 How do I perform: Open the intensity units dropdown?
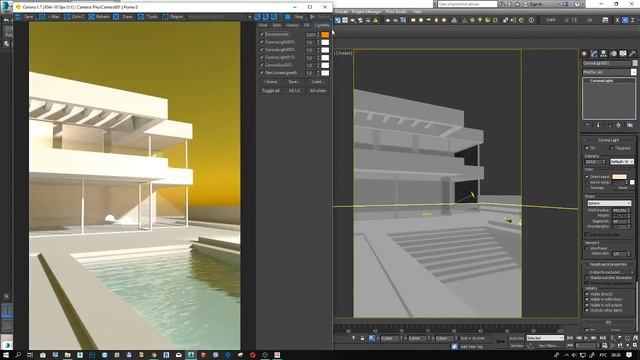pos(622,162)
